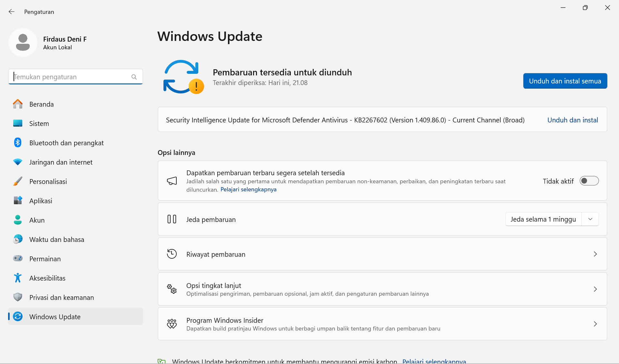Open Program Windows Insider via its chevron
The image size is (619, 364).
point(595,324)
